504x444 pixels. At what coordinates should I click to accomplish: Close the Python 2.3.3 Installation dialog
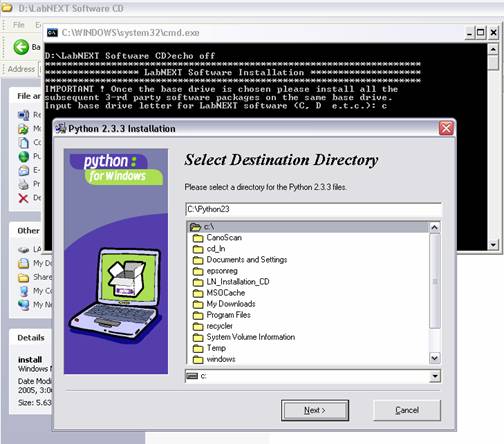pos(446,128)
